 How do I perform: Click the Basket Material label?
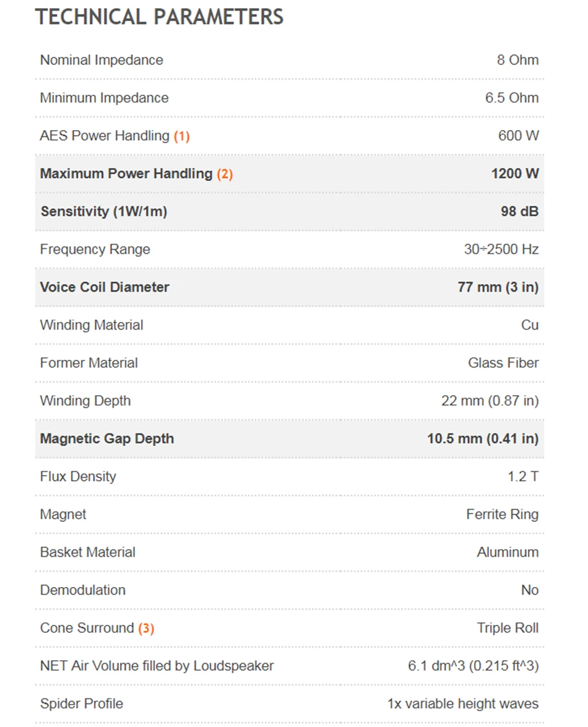87,552
